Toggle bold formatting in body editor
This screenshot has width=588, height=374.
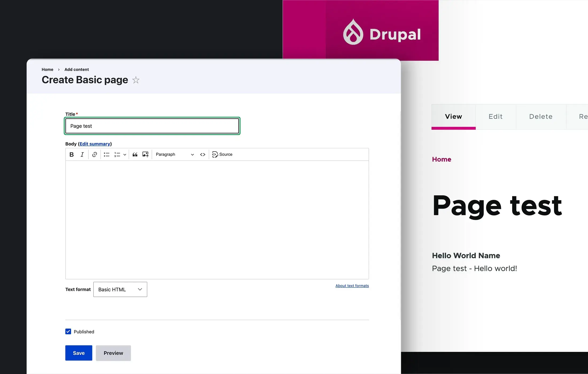[72, 154]
